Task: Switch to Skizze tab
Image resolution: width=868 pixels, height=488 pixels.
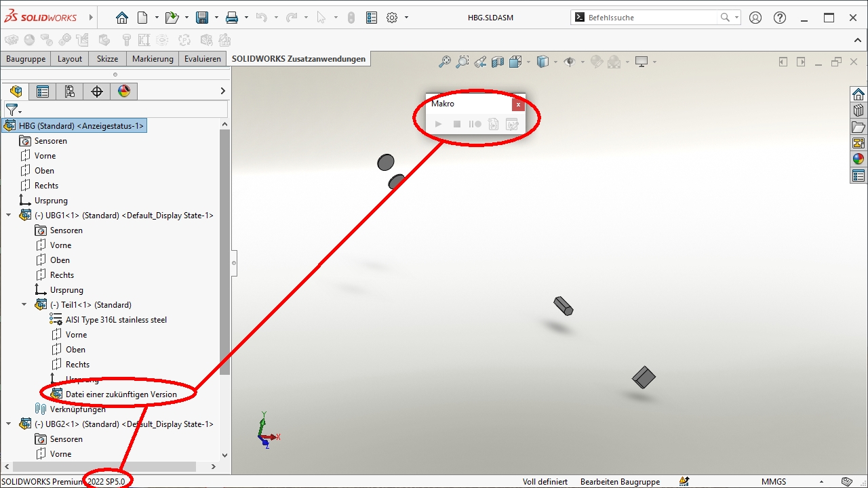Action: [x=108, y=59]
